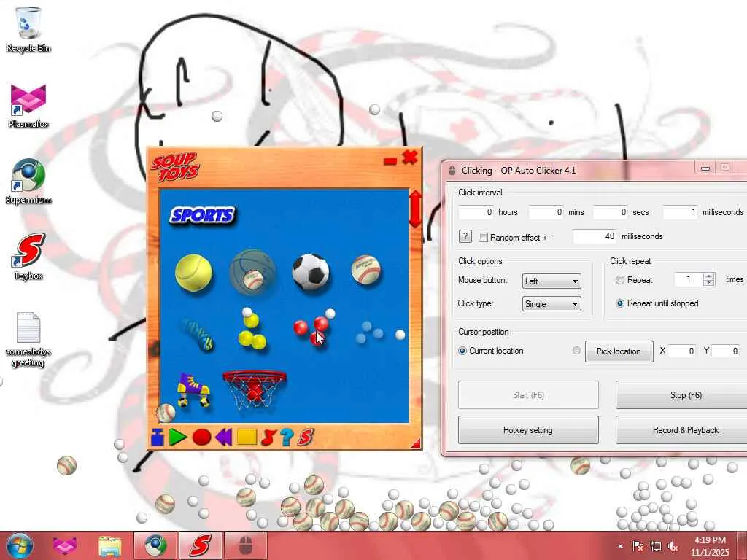747x560 pixels.
Task: Click the red S logo in Soup Toys toolbar
Action: [x=306, y=437]
